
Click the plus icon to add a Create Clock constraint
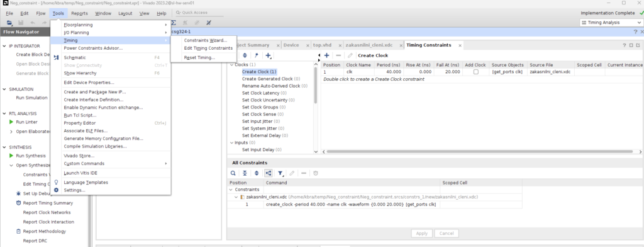tap(327, 55)
